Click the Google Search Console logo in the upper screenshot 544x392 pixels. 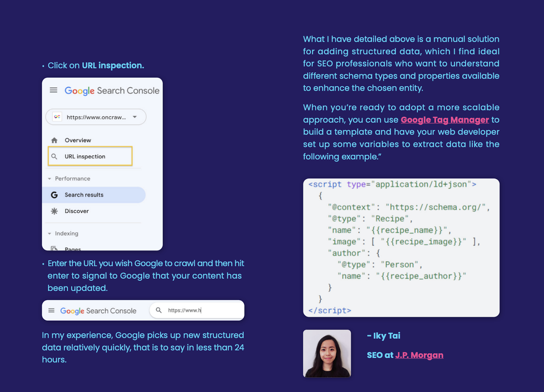click(x=112, y=91)
